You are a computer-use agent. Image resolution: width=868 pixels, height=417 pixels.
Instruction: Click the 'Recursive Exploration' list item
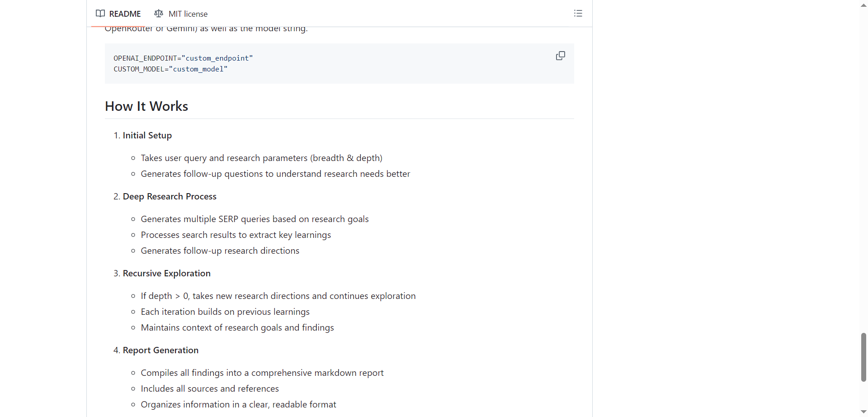coord(167,273)
